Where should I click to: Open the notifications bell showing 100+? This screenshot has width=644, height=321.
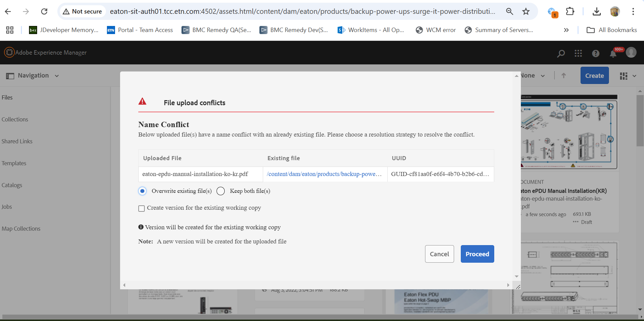pos(613,54)
